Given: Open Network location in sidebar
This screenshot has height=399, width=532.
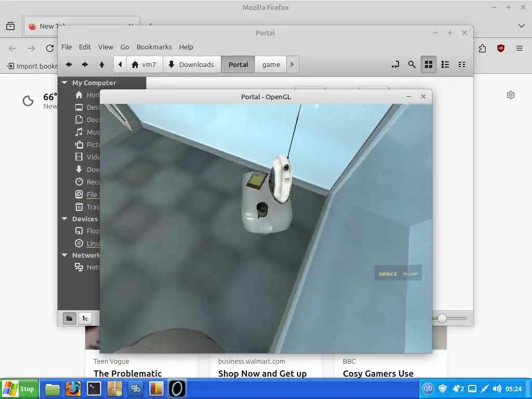Looking at the screenshot, I should point(87,268).
